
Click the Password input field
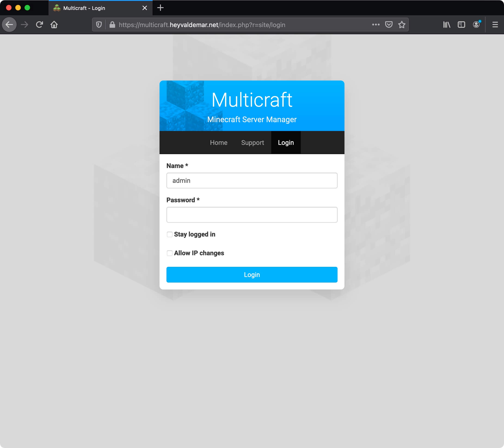click(252, 215)
